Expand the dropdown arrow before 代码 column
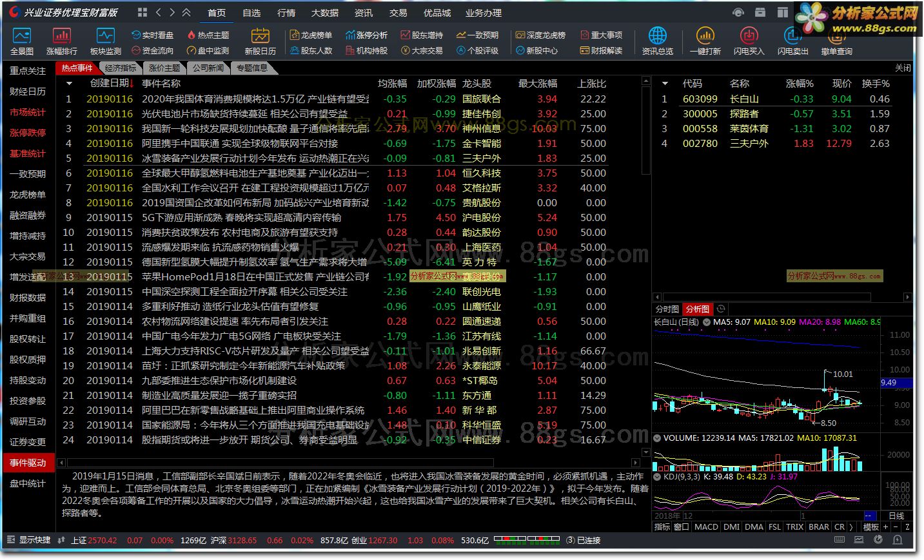 [x=665, y=84]
